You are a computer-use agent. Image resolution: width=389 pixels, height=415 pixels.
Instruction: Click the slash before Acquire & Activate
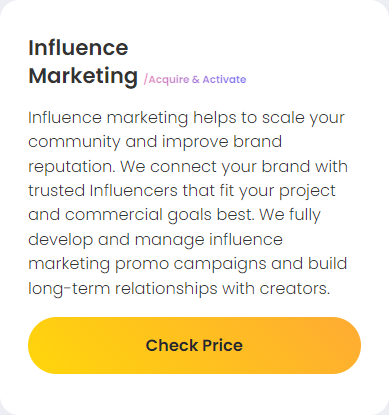pyautogui.click(x=146, y=80)
